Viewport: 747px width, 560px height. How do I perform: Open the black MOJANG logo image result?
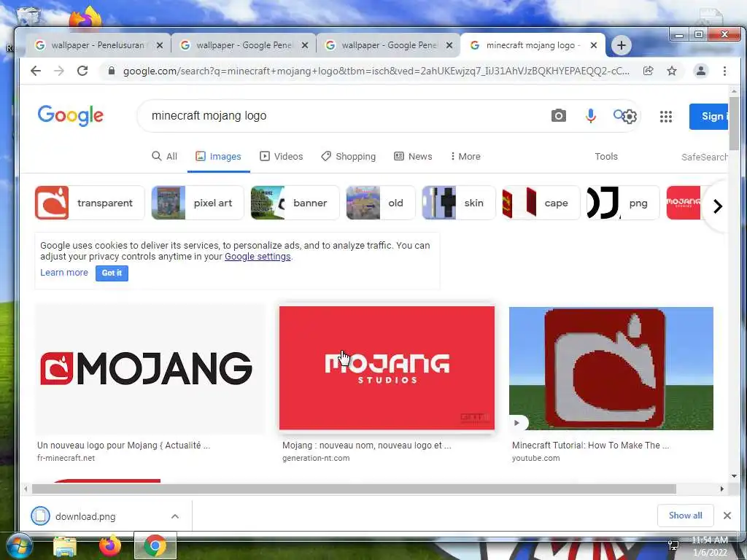[x=150, y=368]
